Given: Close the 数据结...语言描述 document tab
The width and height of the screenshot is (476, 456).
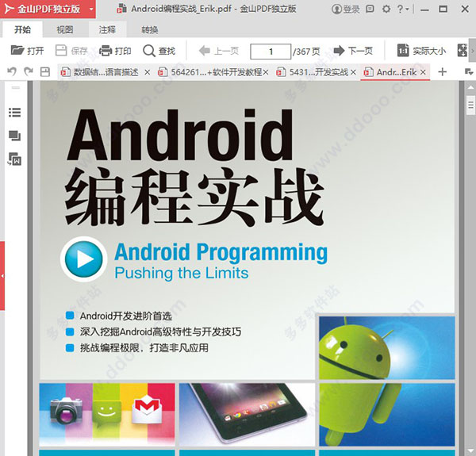Looking at the screenshot, I should (148, 72).
